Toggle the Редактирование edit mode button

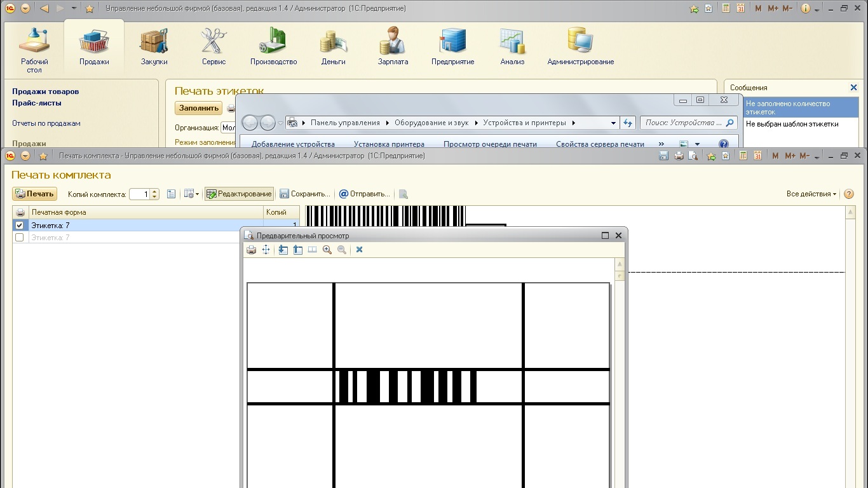pos(239,194)
